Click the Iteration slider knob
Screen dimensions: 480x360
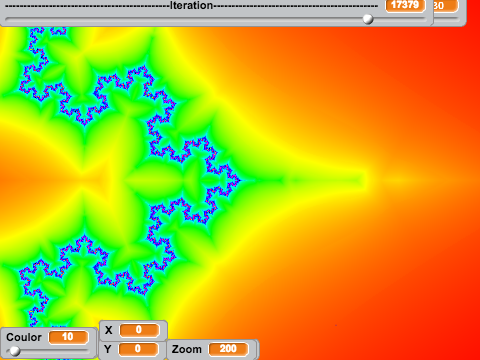coord(368,19)
